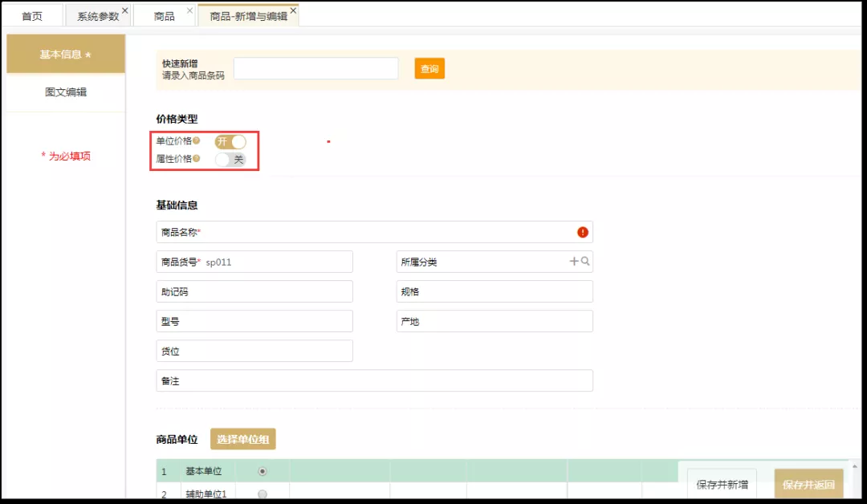
Task: Click 保存并返回 button
Action: click(808, 484)
